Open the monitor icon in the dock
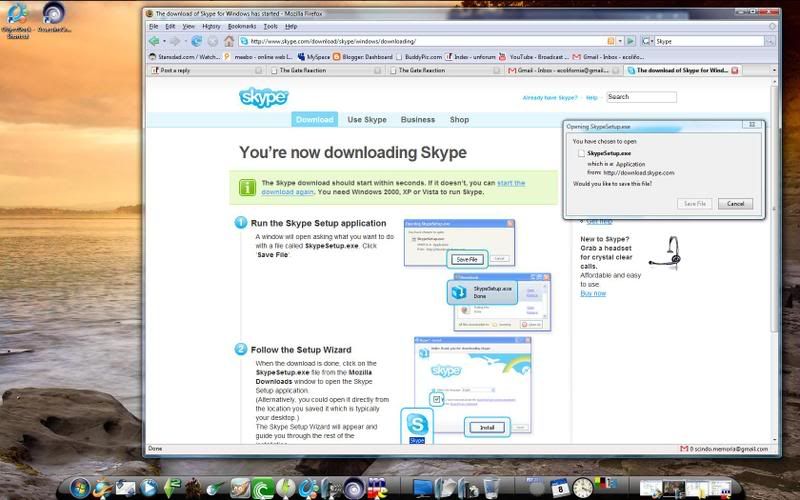 (x=422, y=489)
